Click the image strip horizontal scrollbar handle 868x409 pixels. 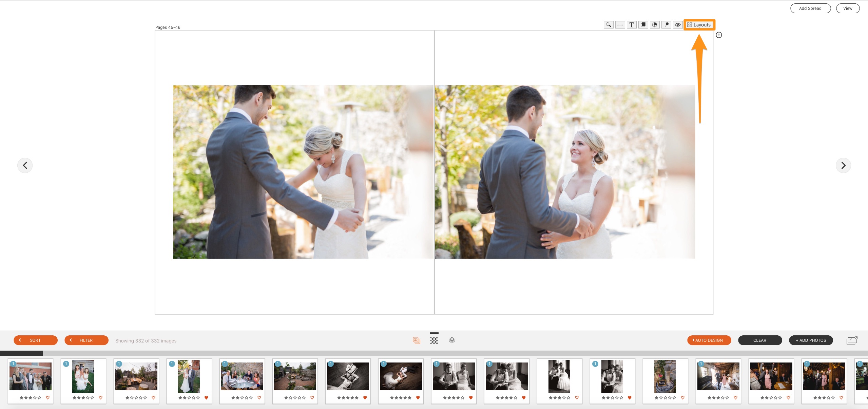(21, 353)
